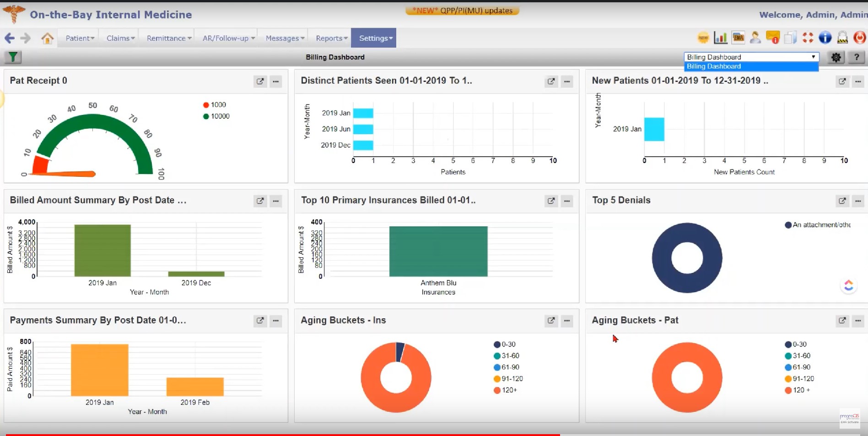
Task: Click the blue information icon
Action: (825, 38)
